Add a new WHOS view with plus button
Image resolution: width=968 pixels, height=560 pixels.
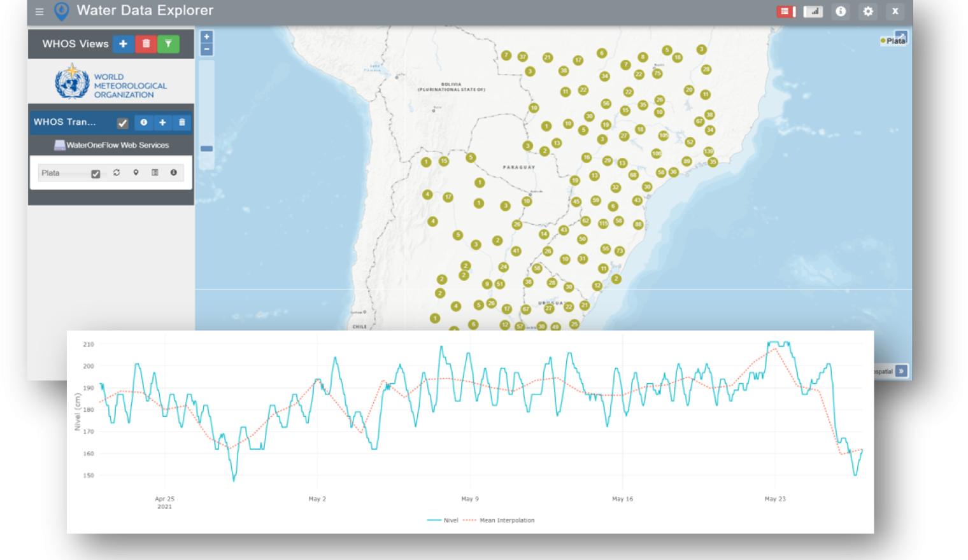[x=123, y=44]
